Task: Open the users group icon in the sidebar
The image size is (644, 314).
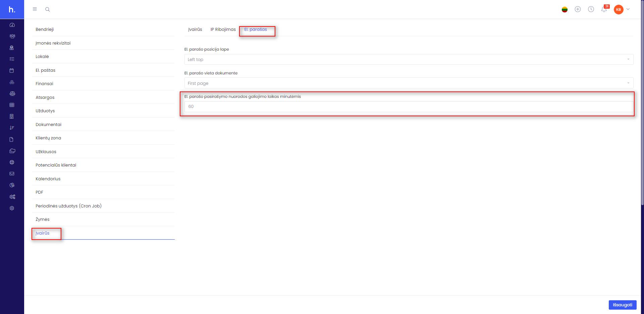Action: 12,36
